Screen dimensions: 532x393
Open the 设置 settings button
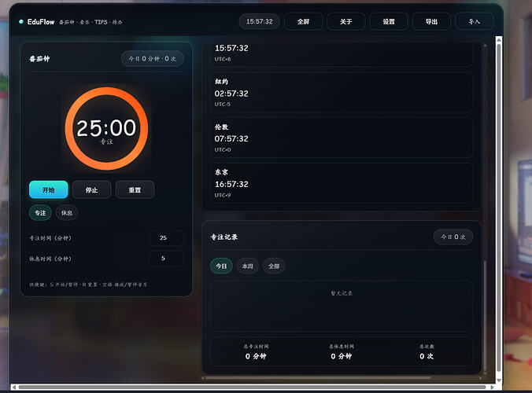coord(389,22)
